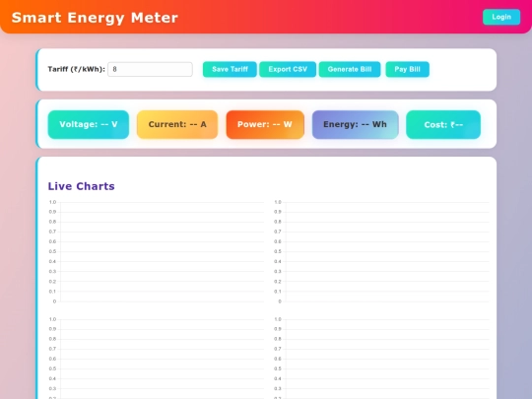Select the Power reading card
Viewport: 532px width, 399px height.
coord(265,124)
